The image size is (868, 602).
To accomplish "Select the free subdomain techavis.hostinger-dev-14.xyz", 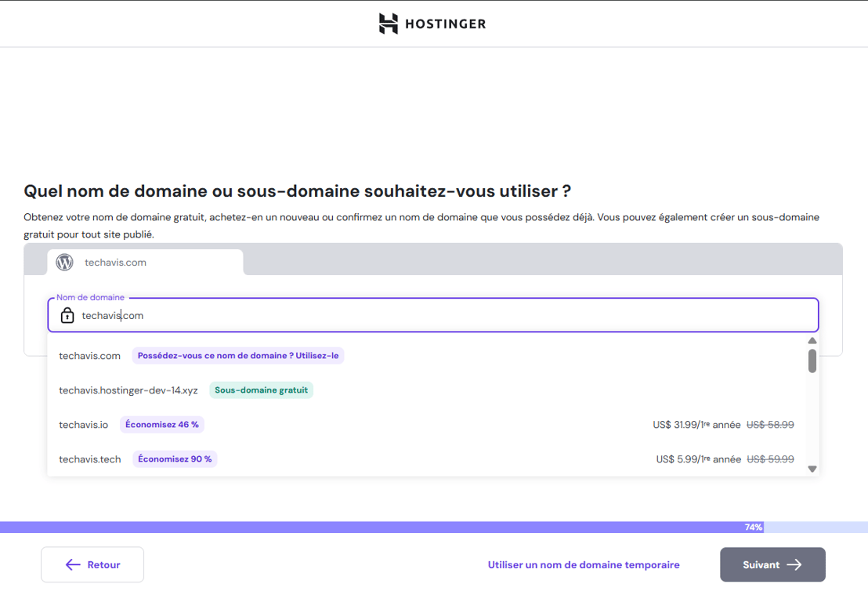I will [x=128, y=390].
